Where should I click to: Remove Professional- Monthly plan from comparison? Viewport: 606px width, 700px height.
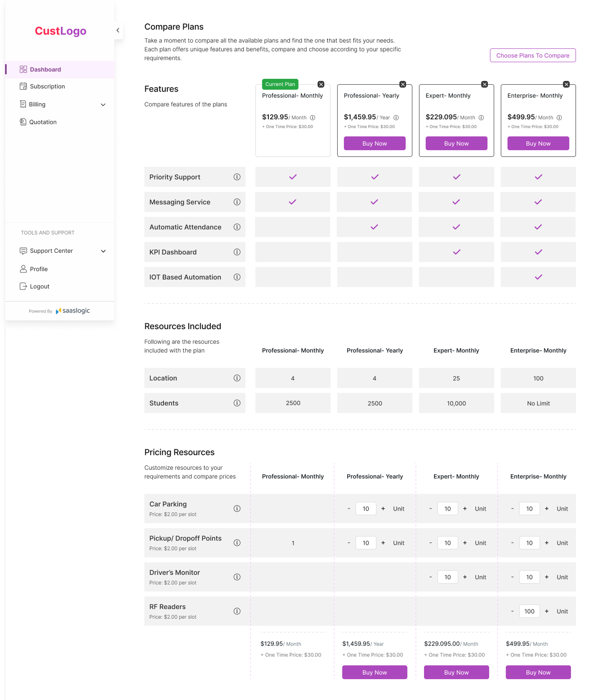pyautogui.click(x=321, y=84)
